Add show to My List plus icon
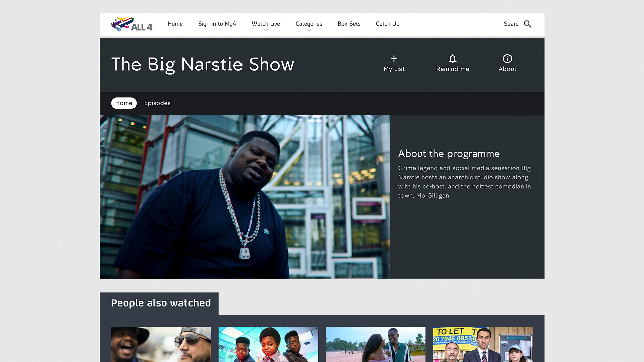This screenshot has width=644, height=362. pos(394,59)
